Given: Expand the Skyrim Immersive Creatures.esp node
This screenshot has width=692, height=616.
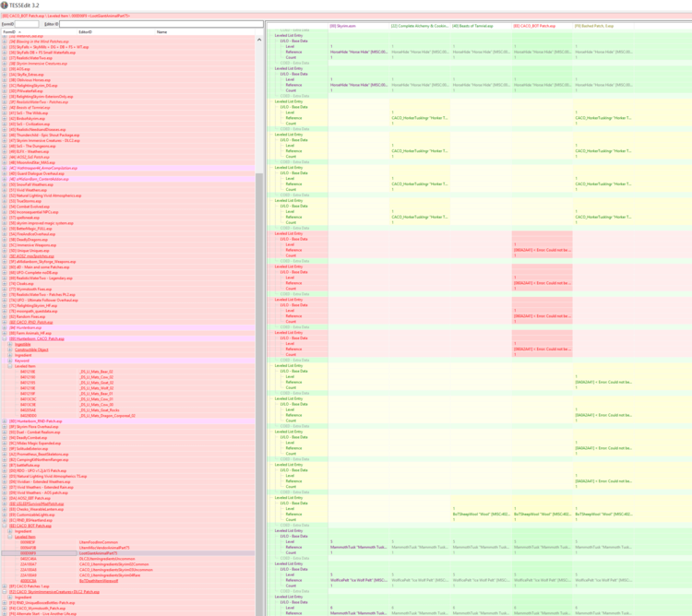Looking at the screenshot, I should click(5, 64).
